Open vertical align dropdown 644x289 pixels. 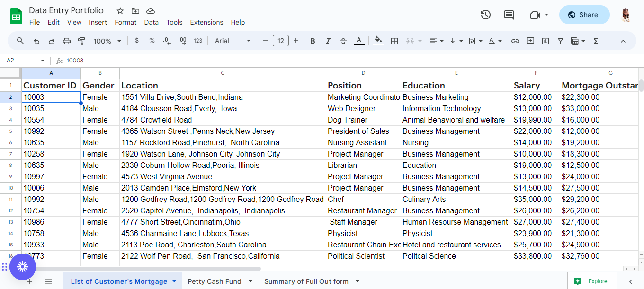click(456, 41)
